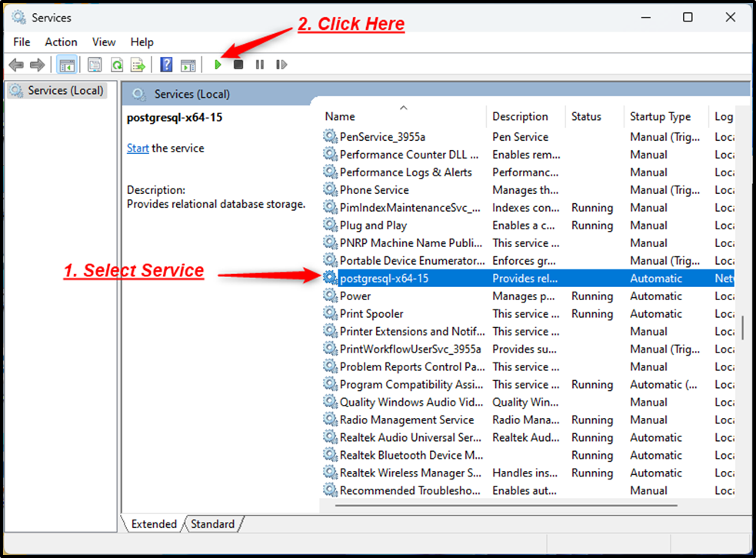Open the View menu
Image resolution: width=756 pixels, height=558 pixels.
(103, 42)
